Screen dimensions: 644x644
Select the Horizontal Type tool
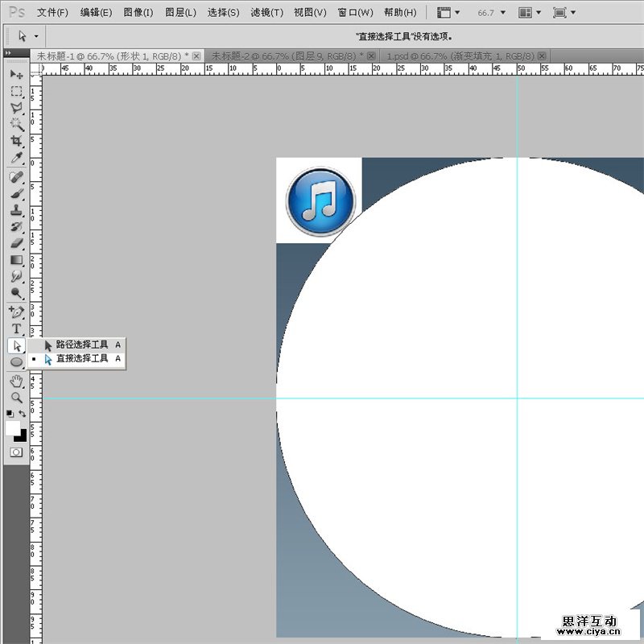pyautogui.click(x=16, y=328)
